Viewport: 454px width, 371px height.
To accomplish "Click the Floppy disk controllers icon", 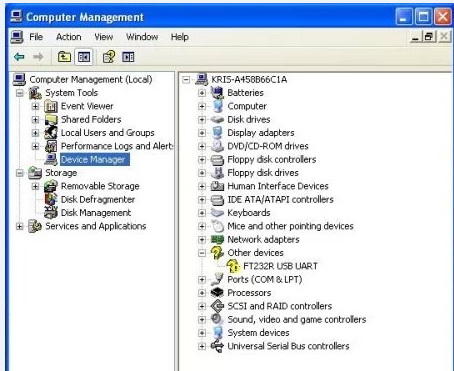I will tap(217, 159).
